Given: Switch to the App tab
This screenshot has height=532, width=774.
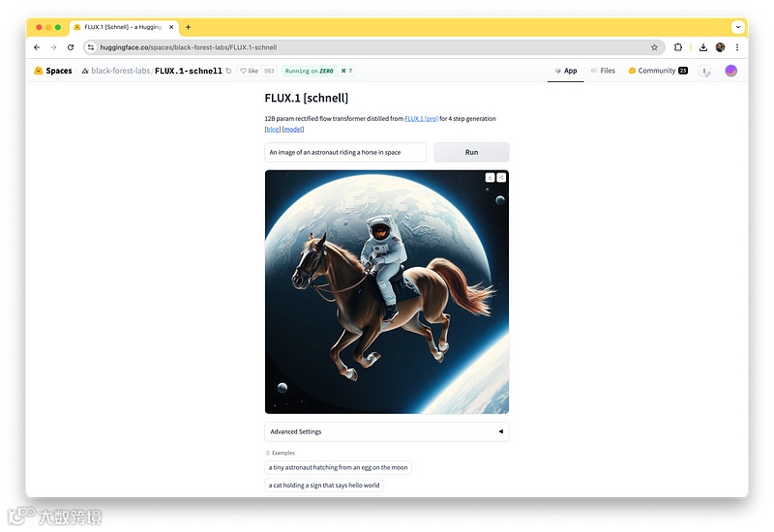Looking at the screenshot, I should [566, 71].
